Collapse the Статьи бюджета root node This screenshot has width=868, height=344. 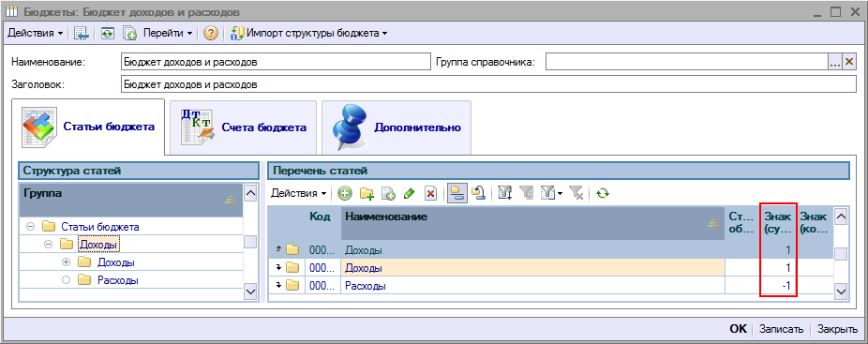point(30,227)
